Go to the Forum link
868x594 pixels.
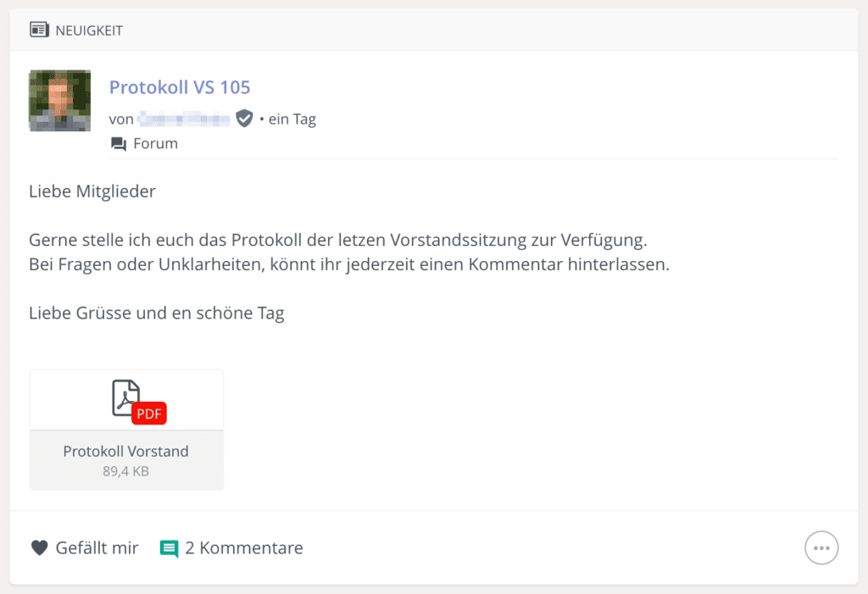pos(156,143)
